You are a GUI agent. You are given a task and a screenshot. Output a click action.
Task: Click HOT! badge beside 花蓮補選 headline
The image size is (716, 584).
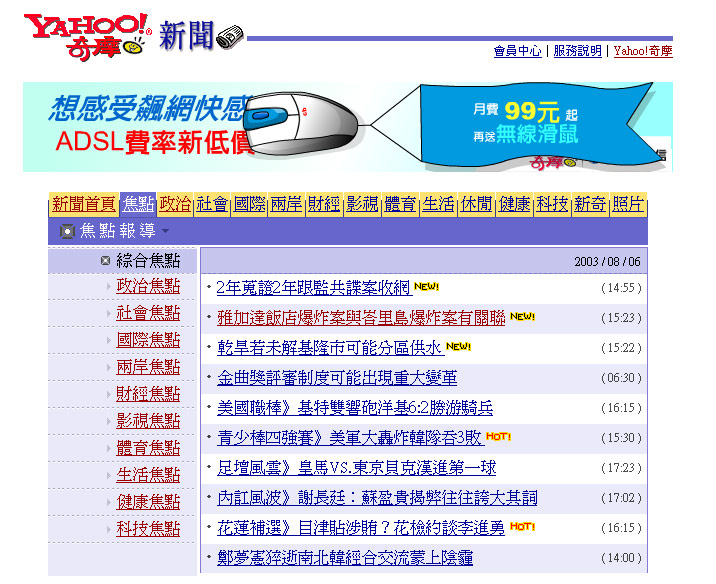click(522, 526)
